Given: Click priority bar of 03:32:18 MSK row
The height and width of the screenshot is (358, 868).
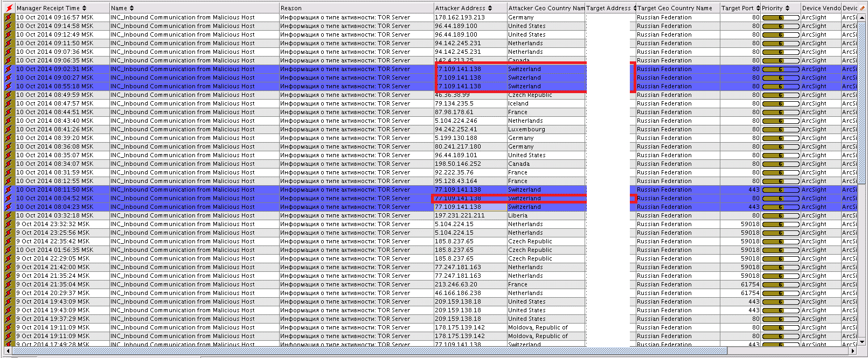Looking at the screenshot, I should point(781,215).
